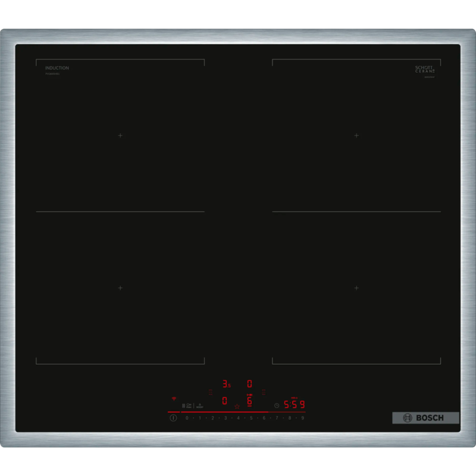The height and width of the screenshot is (476, 476).
Task: Tap the 5:59 timer display
Action: (293, 405)
